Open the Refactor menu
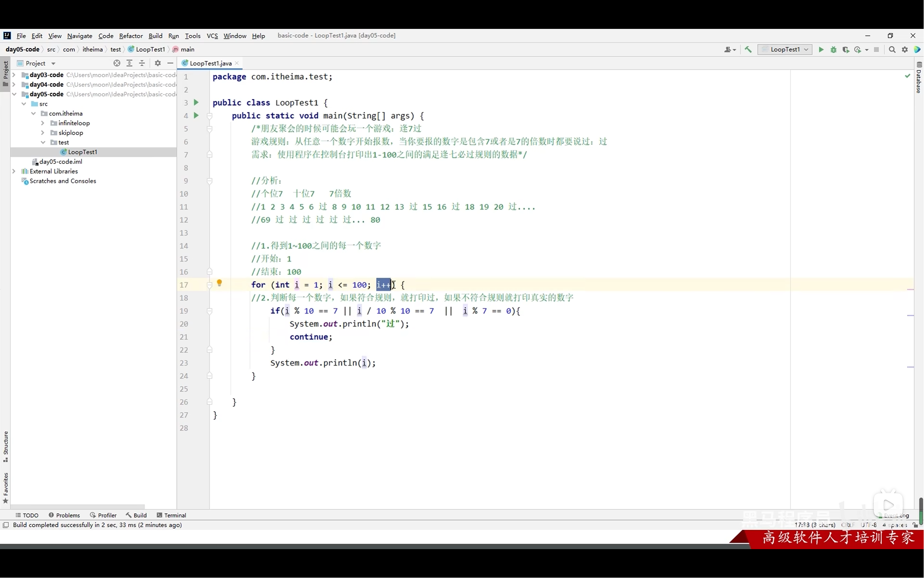 coord(131,36)
